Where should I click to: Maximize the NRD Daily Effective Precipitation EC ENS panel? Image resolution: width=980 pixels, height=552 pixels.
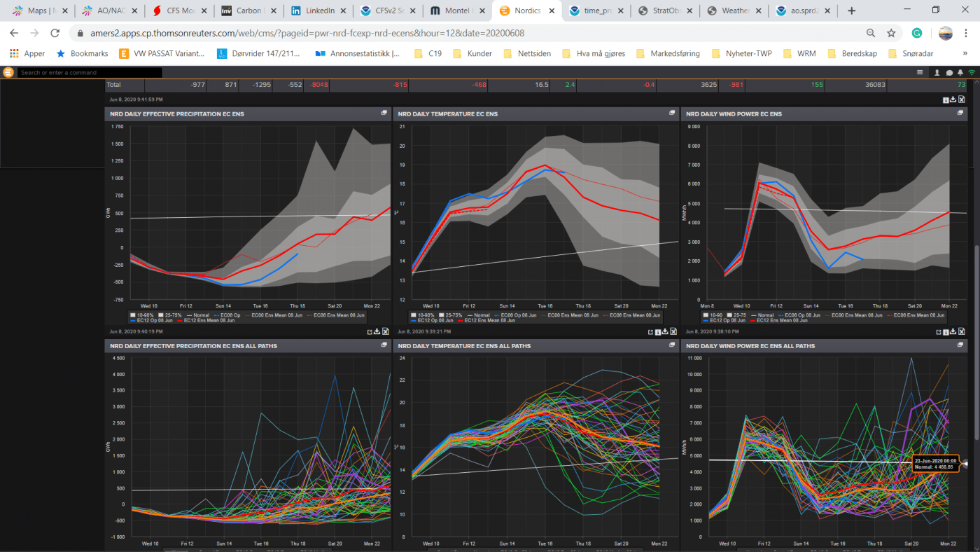(x=384, y=113)
